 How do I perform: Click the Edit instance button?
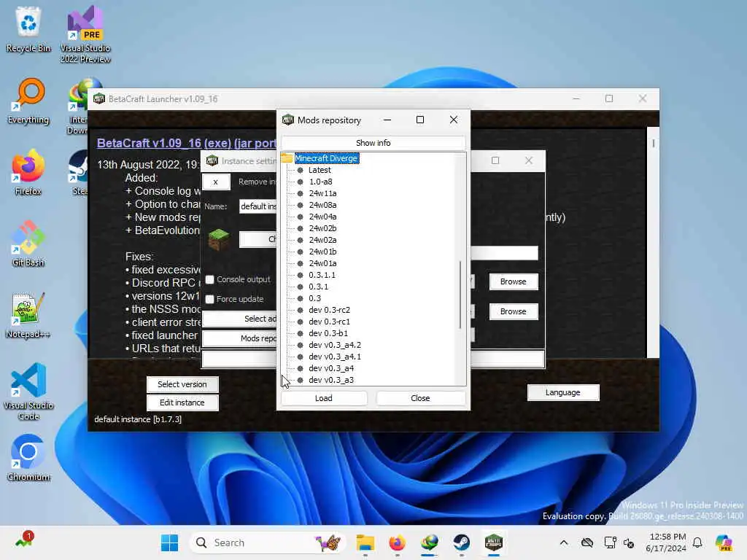[x=182, y=402]
